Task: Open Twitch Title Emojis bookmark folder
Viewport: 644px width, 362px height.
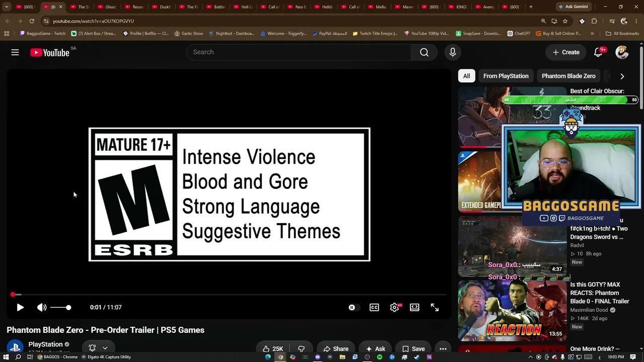Action: tap(375, 34)
